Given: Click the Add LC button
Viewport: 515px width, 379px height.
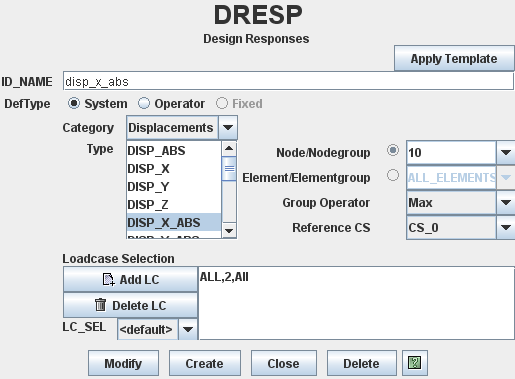Looking at the screenshot, I should [x=130, y=279].
